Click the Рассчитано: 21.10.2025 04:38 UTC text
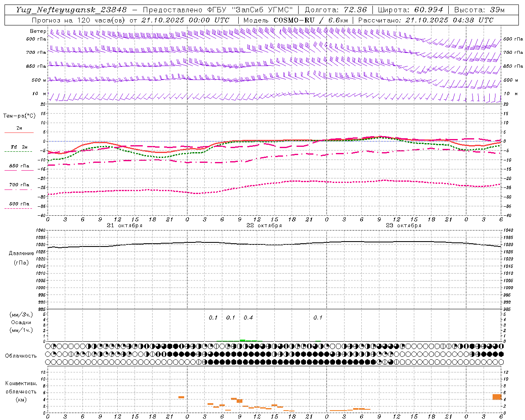525x420 pixels. (426, 20)
